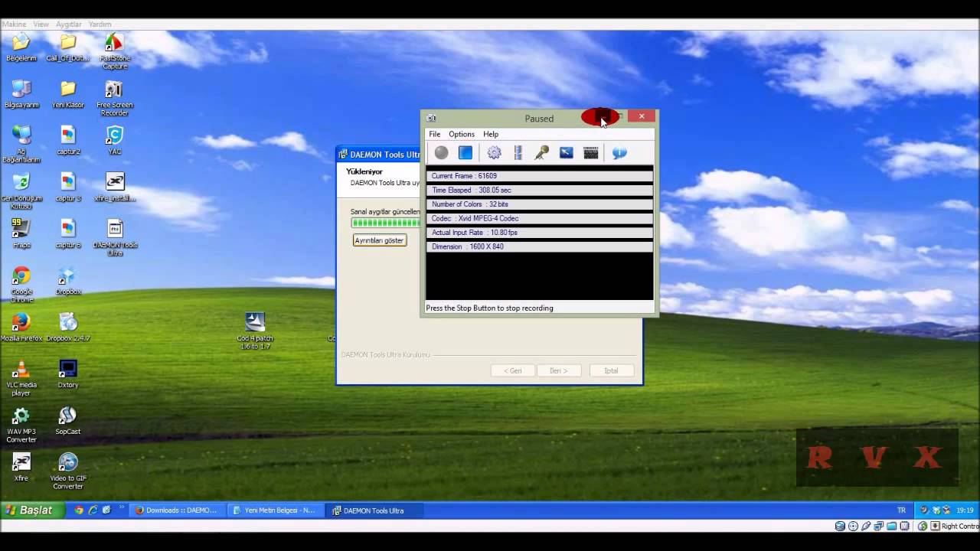Select the Dropbox 2.4.7 installer icon
The width and height of the screenshot is (980, 551).
pyautogui.click(x=68, y=328)
